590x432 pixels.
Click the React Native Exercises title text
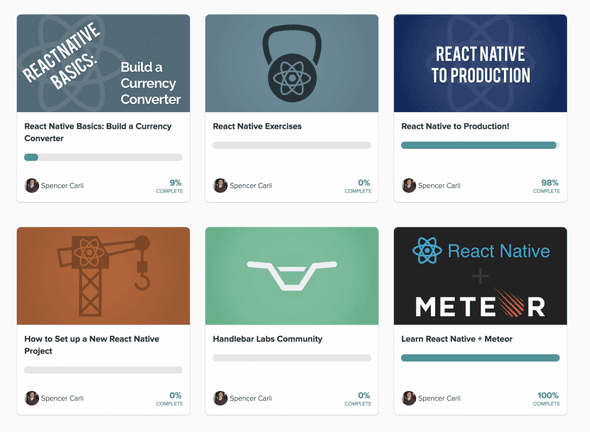pyautogui.click(x=257, y=126)
